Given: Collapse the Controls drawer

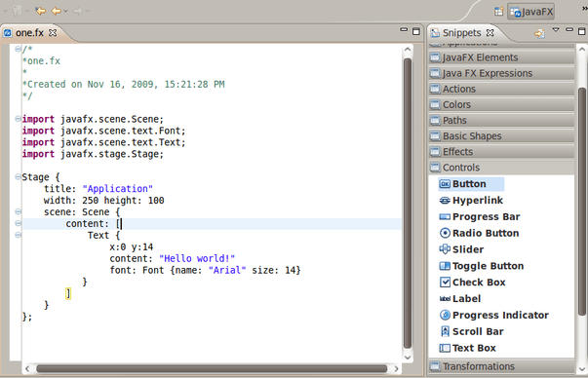Looking at the screenshot, I should (501, 168).
